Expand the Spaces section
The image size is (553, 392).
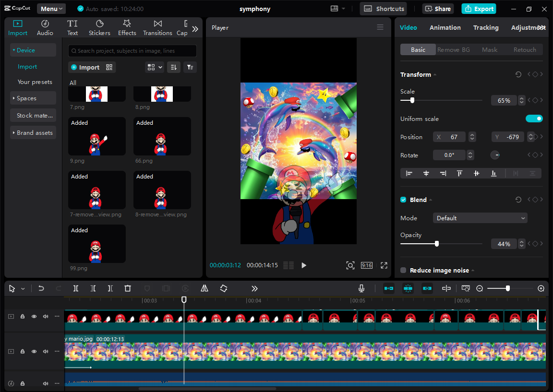coord(33,98)
